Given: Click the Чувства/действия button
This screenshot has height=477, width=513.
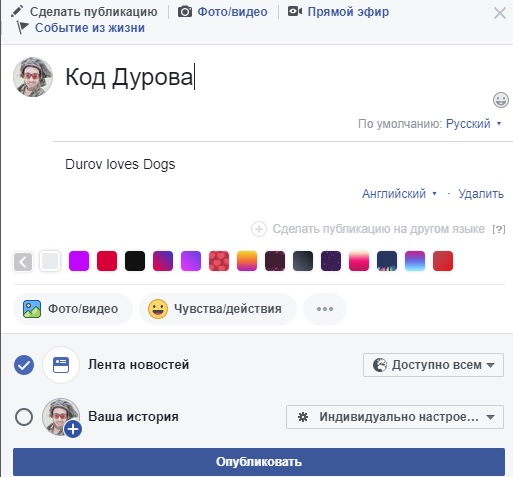Looking at the screenshot, I should coord(218,309).
